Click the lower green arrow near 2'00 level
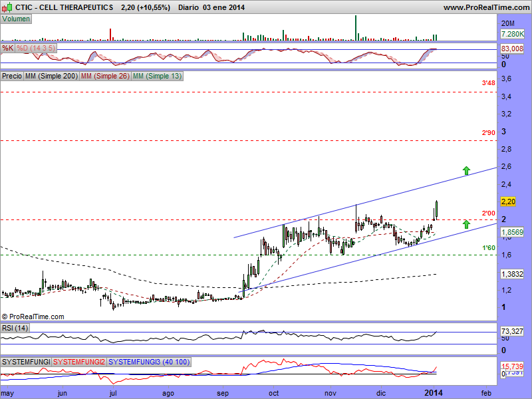 [467, 224]
